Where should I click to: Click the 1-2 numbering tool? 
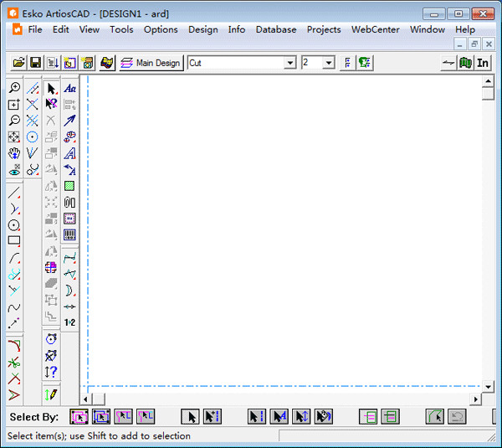(69, 322)
